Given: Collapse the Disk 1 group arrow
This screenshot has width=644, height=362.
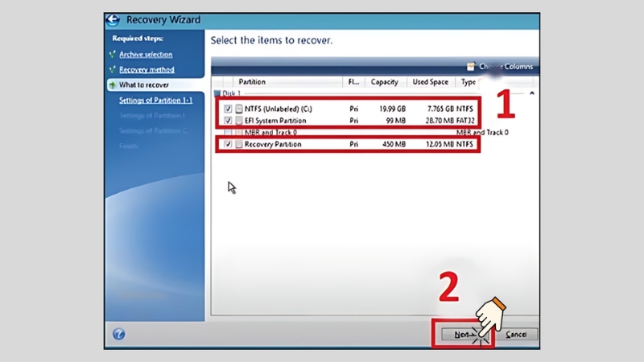Looking at the screenshot, I should click(532, 93).
